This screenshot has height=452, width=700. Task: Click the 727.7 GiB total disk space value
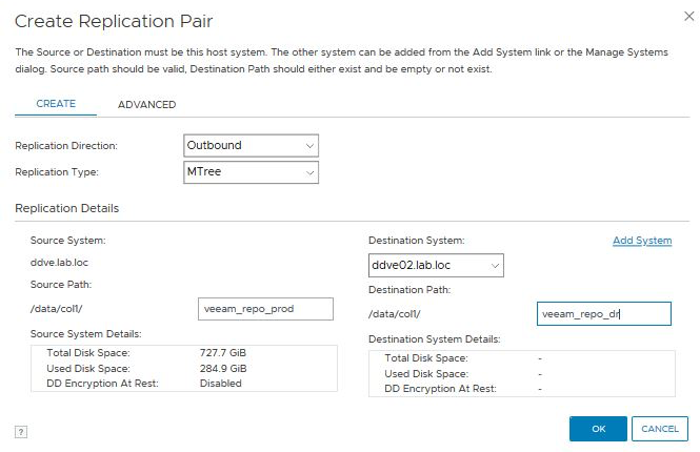tap(223, 354)
